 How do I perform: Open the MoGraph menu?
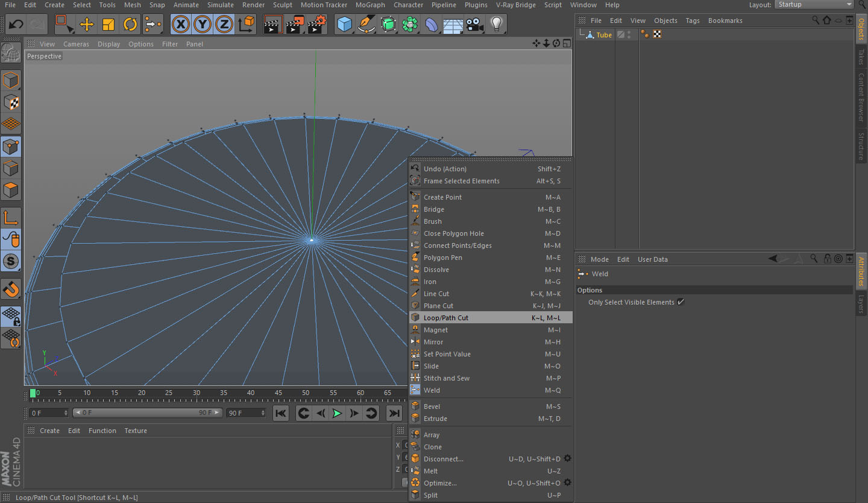[370, 5]
